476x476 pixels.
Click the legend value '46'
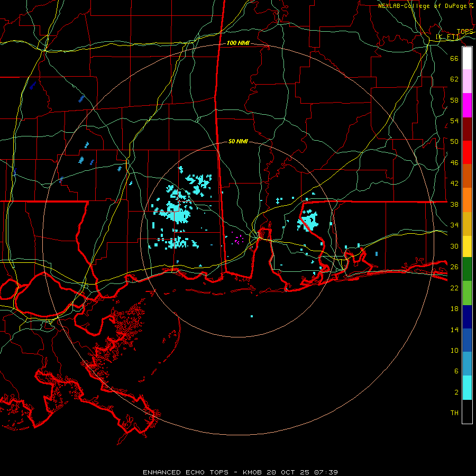[454, 162]
